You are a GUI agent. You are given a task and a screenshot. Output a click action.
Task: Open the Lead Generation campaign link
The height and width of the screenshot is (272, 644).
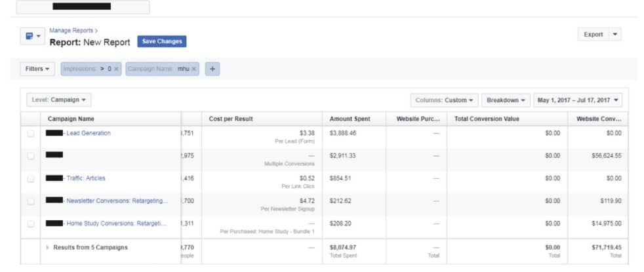[x=89, y=133]
